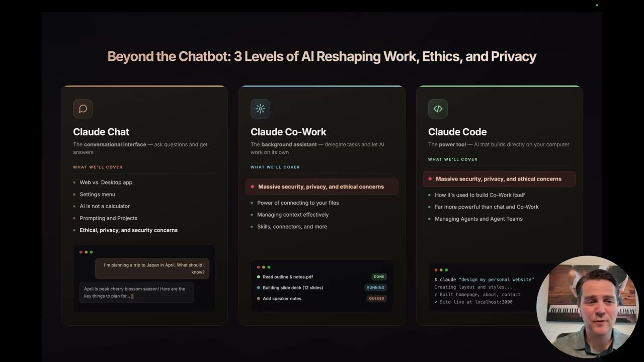This screenshot has height=362, width=644.
Task: Click 'WHAT WE'LL COVER' label in Claude Chat card
Action: (98, 167)
